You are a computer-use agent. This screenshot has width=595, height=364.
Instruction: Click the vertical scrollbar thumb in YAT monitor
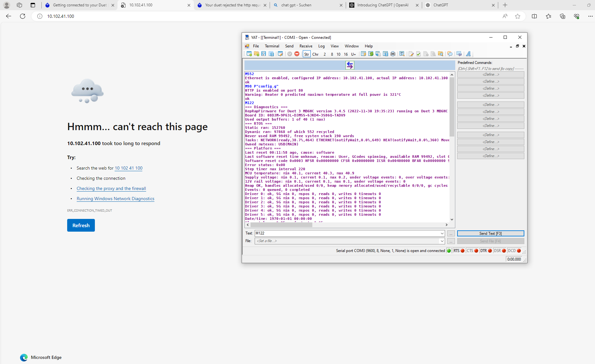click(452, 107)
